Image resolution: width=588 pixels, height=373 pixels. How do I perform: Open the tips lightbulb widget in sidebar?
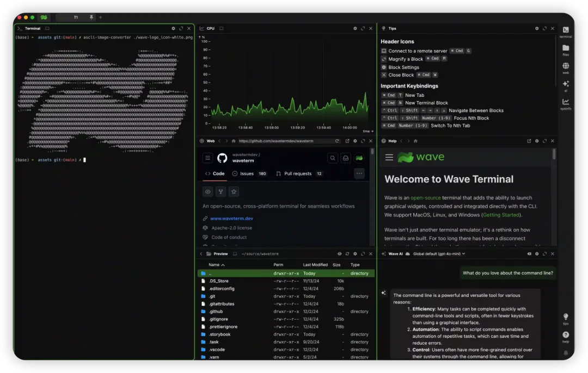(x=566, y=318)
